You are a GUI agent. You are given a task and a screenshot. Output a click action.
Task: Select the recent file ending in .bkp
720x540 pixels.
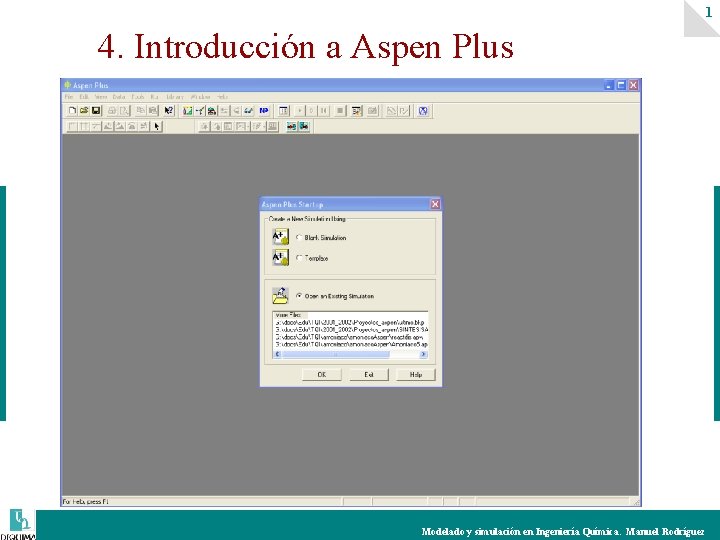coord(350,323)
